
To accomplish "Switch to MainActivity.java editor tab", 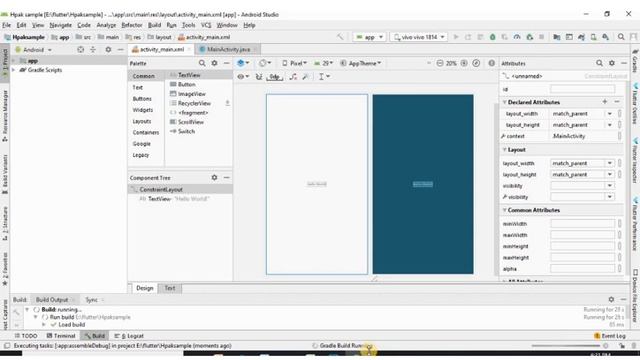I will click(228, 49).
